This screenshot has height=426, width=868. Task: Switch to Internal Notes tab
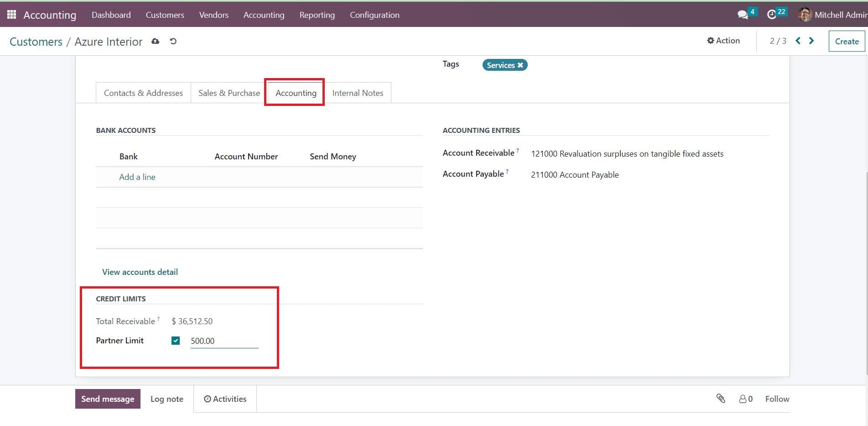pyautogui.click(x=358, y=93)
